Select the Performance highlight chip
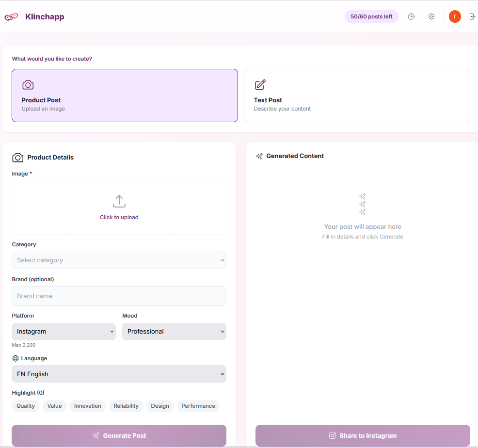Screen dimensions: 478x448 (x=198, y=406)
